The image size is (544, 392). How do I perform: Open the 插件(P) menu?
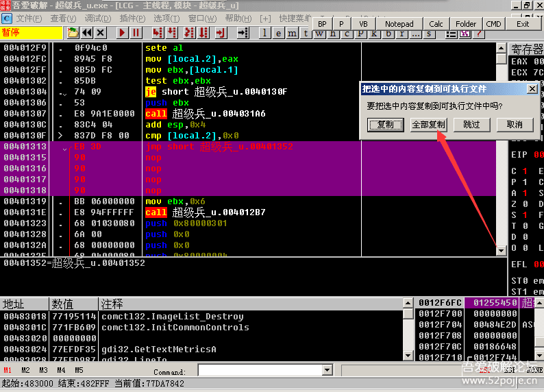(132, 18)
